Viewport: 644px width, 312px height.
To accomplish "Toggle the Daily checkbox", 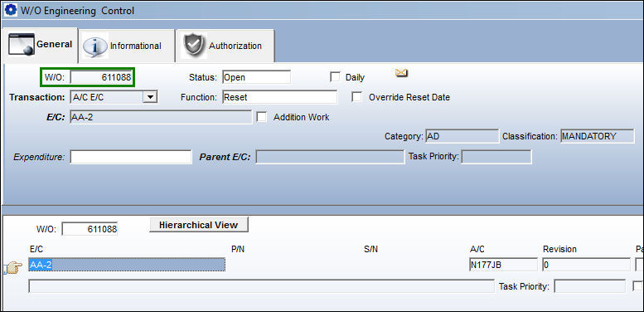I will pyautogui.click(x=335, y=77).
